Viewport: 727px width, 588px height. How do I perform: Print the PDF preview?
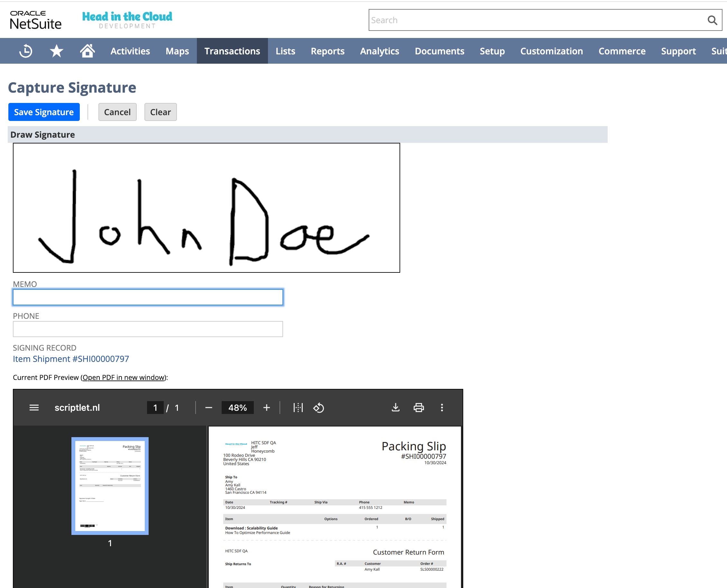click(x=419, y=408)
